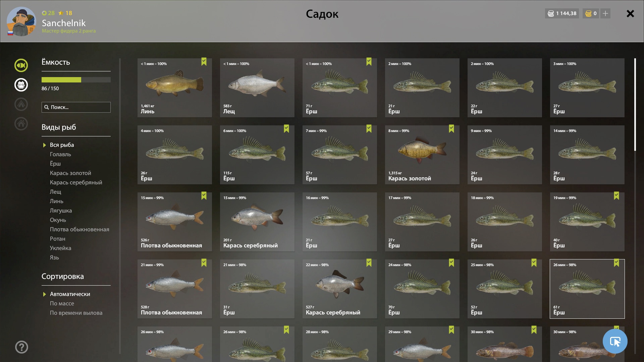Toggle the bookmark on the Линь card
Screen dimensions: 644x362
pyautogui.click(x=204, y=62)
